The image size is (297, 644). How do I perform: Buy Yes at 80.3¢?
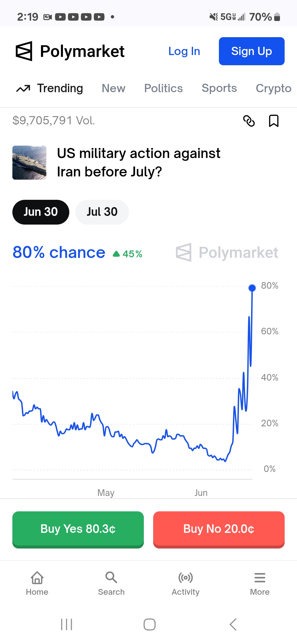click(78, 530)
